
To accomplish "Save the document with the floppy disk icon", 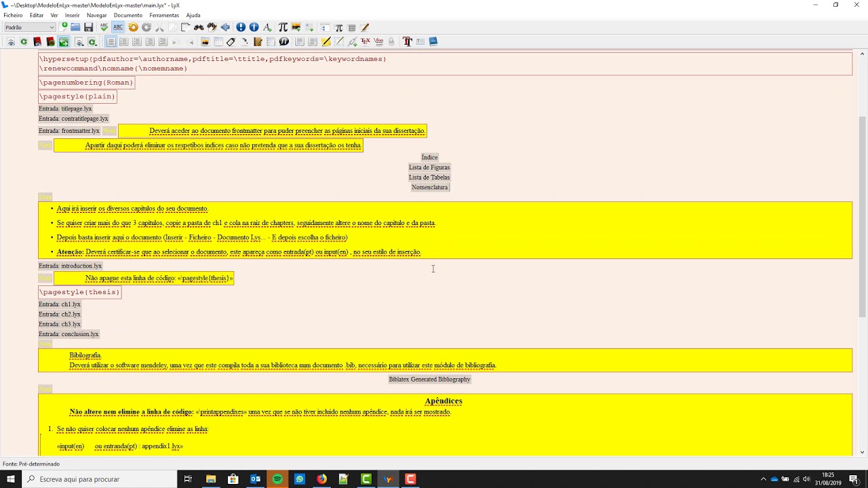I will 88,27.
